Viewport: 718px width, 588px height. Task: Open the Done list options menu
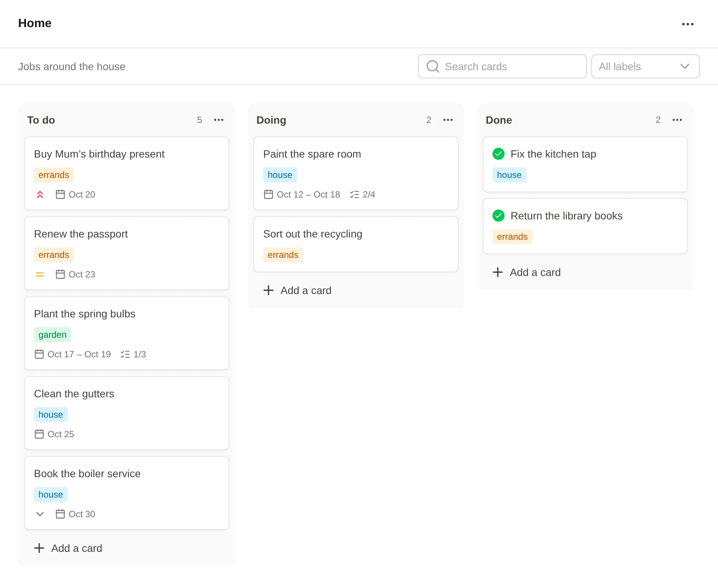click(x=677, y=120)
